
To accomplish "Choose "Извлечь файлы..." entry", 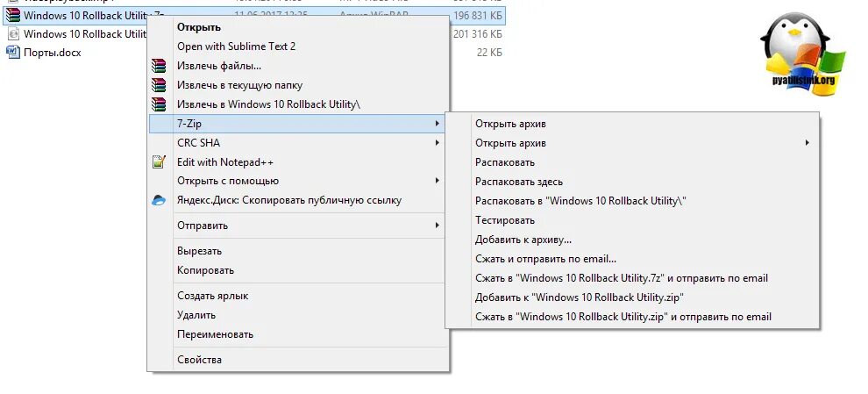I will click(x=298, y=66).
